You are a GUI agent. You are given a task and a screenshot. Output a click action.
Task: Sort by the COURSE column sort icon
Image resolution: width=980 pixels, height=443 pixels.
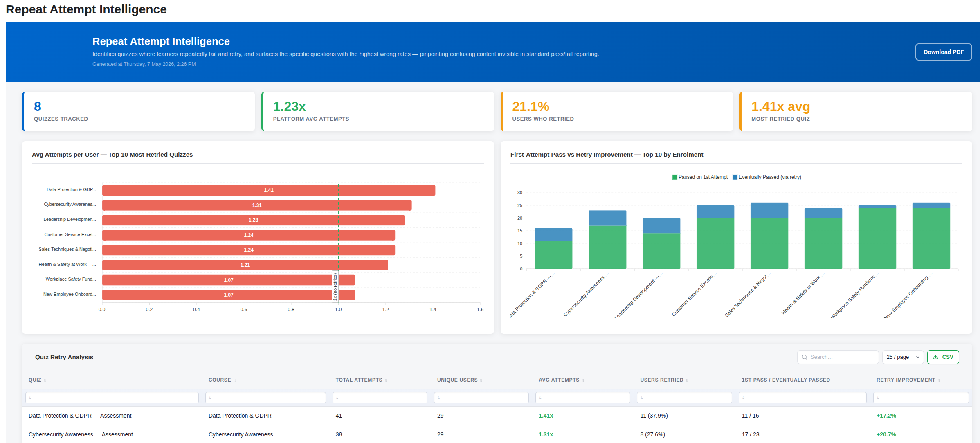234,380
